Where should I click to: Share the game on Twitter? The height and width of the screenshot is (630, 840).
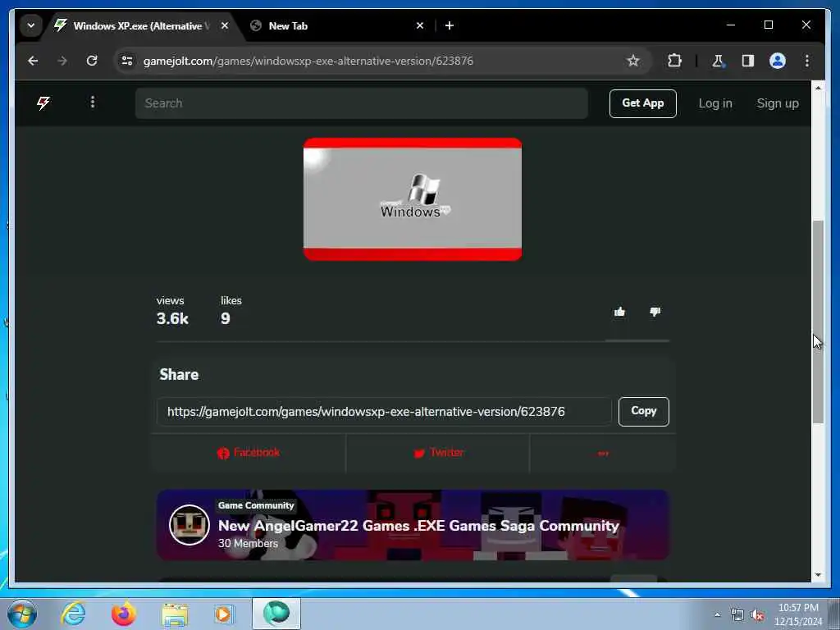438,453
